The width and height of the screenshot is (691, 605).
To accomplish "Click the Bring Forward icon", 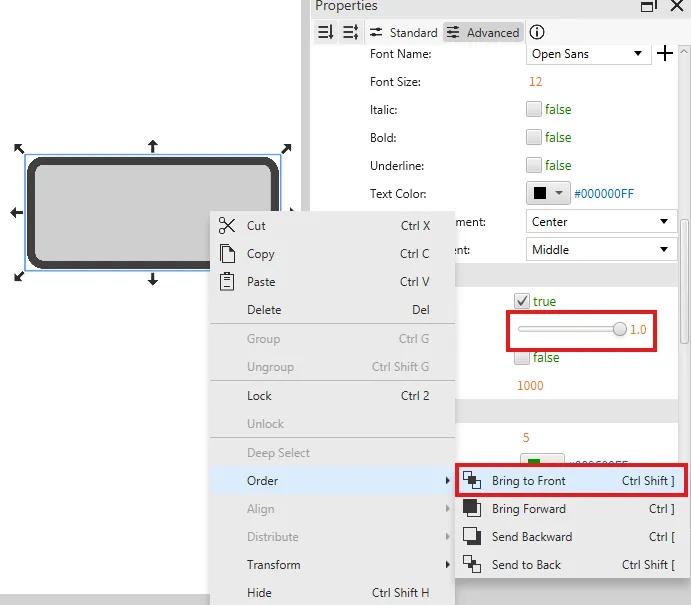I will [x=473, y=509].
